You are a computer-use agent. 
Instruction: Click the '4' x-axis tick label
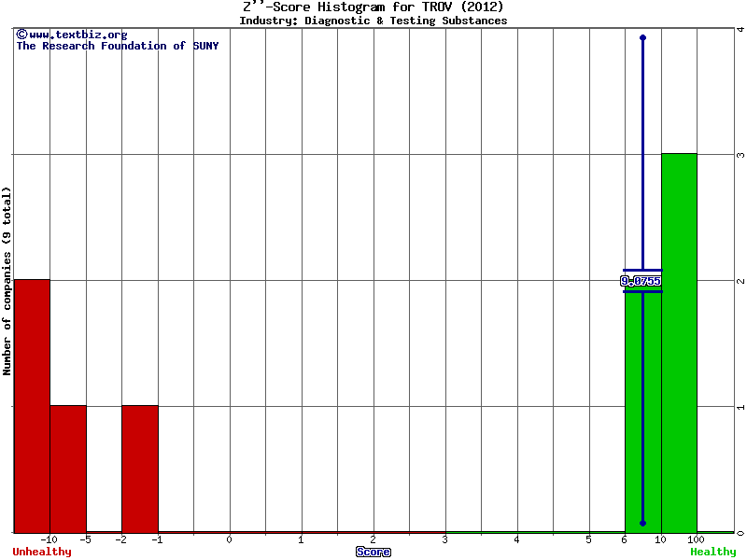pos(517,539)
